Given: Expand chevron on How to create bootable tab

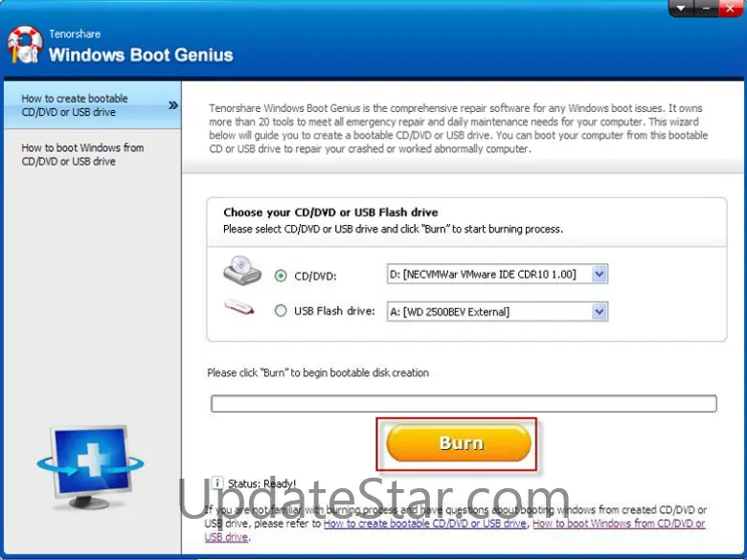Looking at the screenshot, I should [x=173, y=105].
